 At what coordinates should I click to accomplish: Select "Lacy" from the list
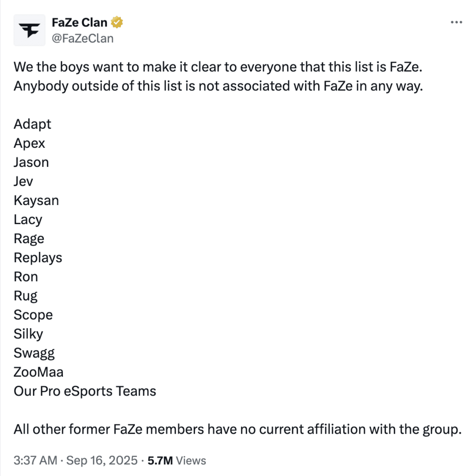click(x=28, y=219)
